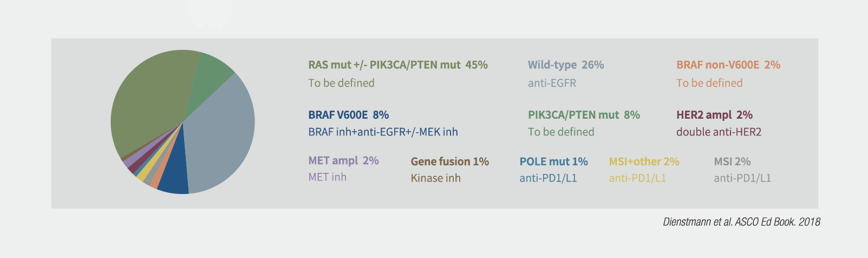Click the Wild-type 26% heading

point(566,65)
